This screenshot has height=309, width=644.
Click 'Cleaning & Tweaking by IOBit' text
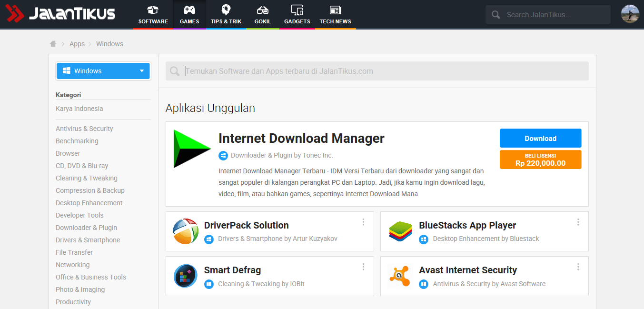261,284
